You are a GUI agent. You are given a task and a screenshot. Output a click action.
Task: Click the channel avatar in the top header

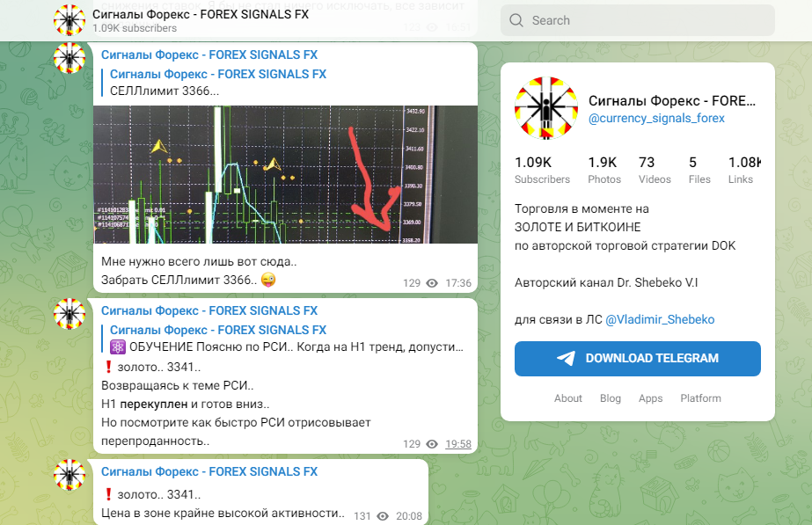[69, 20]
